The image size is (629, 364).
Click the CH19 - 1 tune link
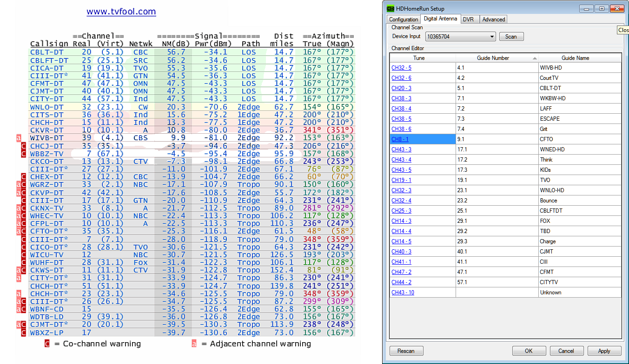click(401, 180)
